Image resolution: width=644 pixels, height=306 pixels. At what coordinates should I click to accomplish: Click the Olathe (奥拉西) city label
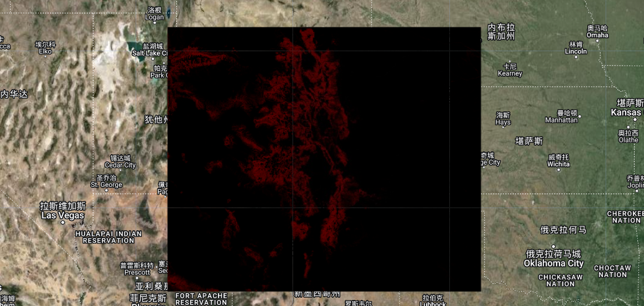(628, 136)
